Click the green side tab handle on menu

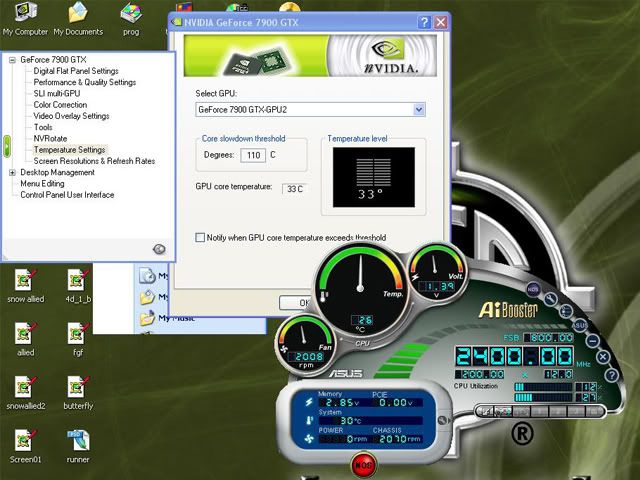point(7,146)
